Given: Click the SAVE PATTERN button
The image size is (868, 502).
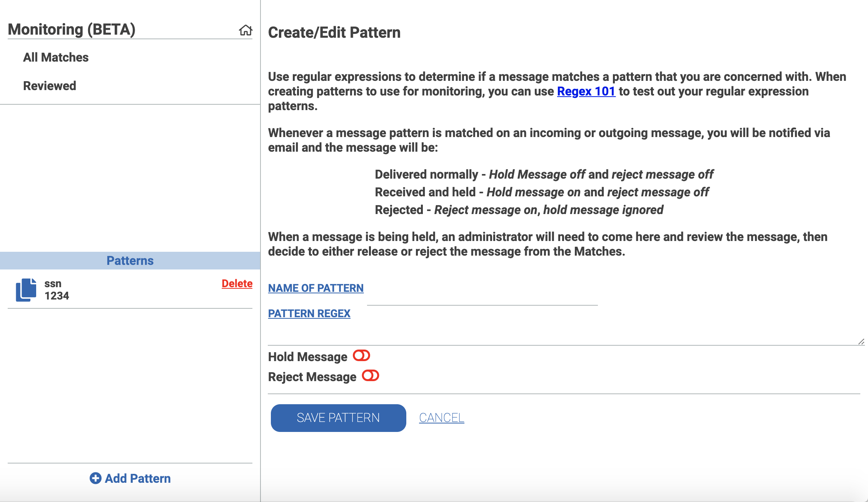Looking at the screenshot, I should pyautogui.click(x=338, y=418).
